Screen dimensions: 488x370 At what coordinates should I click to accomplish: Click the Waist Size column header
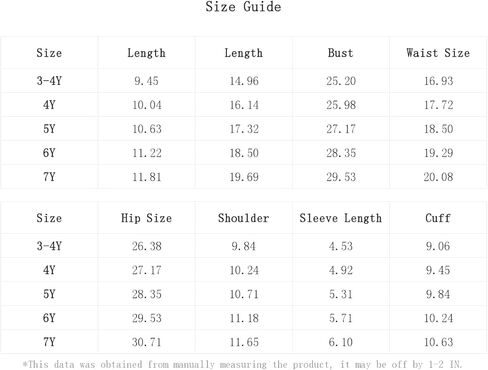coord(438,53)
